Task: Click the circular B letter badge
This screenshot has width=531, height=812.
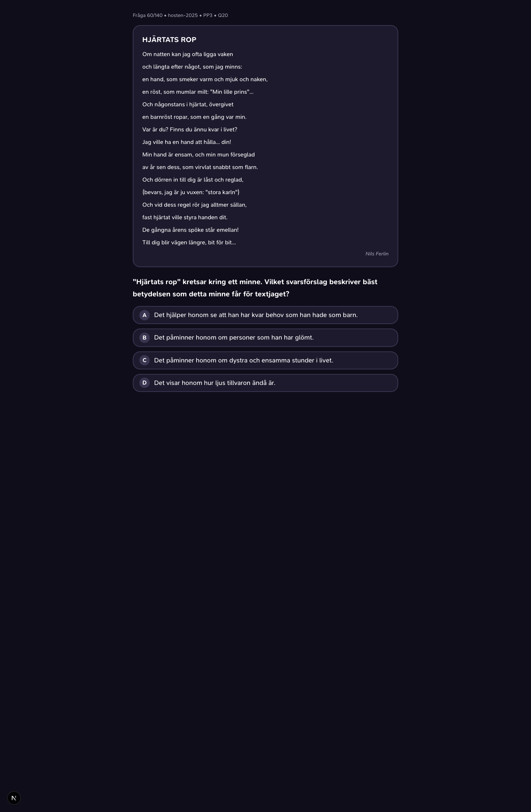Action: (x=145, y=338)
